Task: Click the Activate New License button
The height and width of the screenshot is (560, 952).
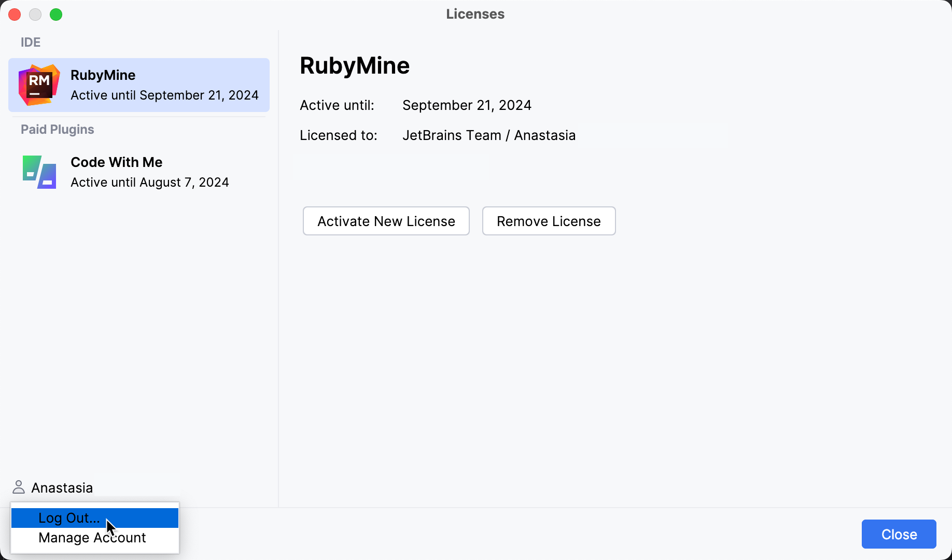Action: pos(386,221)
